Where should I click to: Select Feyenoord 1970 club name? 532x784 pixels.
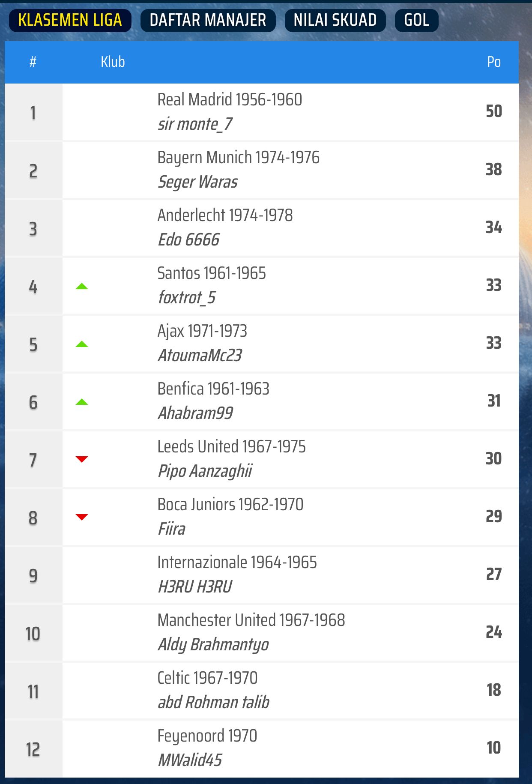coord(207,736)
